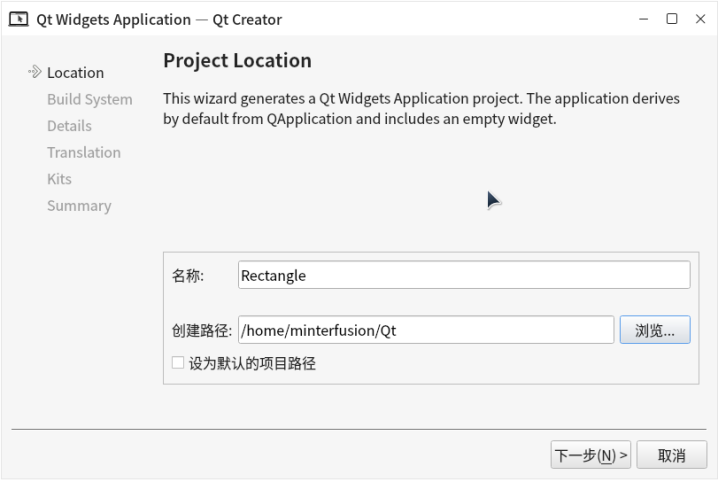Image resolution: width=718 pixels, height=482 pixels.
Task: Click the 名称: label
Action: [x=188, y=276]
